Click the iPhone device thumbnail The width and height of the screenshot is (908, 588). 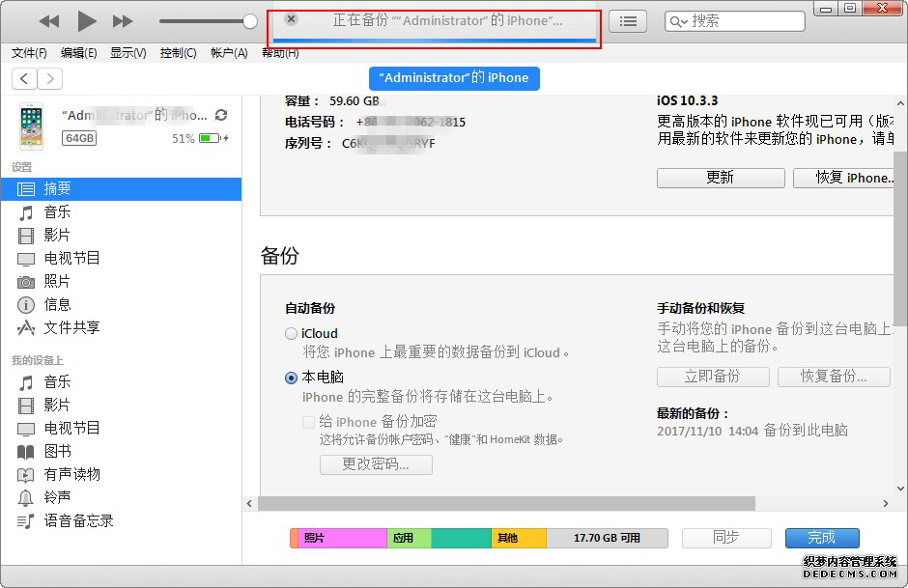tap(32, 126)
